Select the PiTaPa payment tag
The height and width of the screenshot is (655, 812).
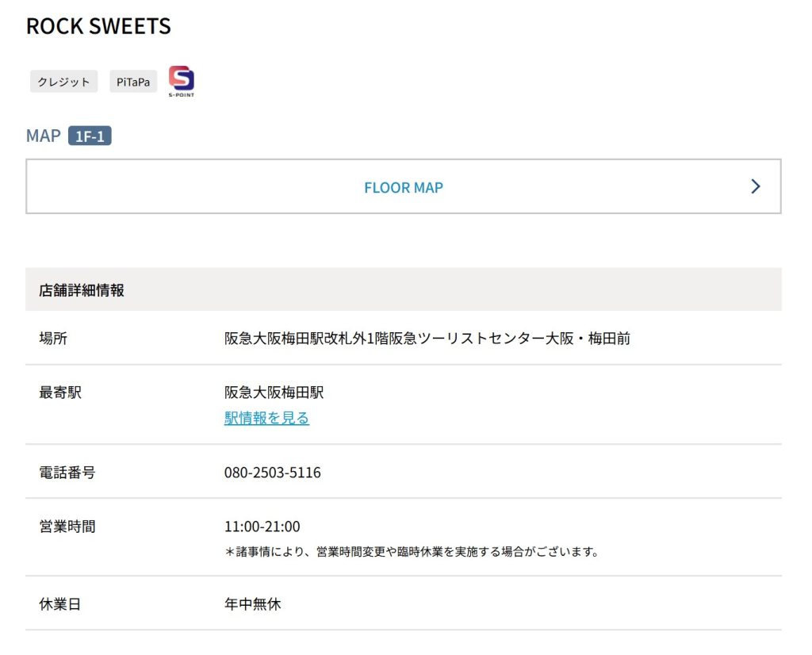pos(133,82)
